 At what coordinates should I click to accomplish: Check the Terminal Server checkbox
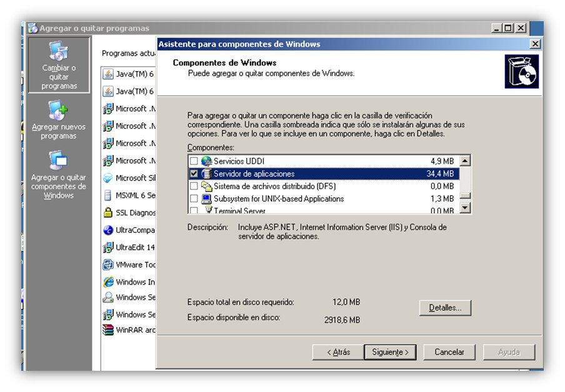click(x=194, y=210)
